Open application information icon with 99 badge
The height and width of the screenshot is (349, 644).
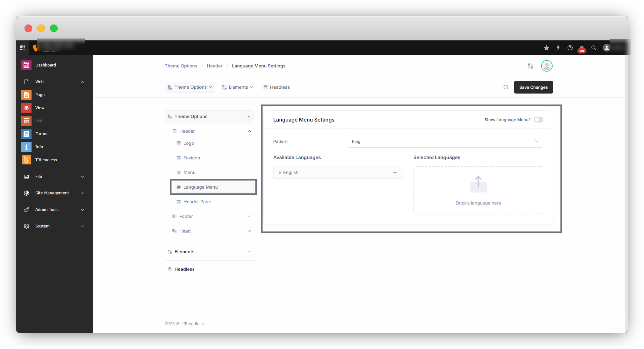pos(582,48)
